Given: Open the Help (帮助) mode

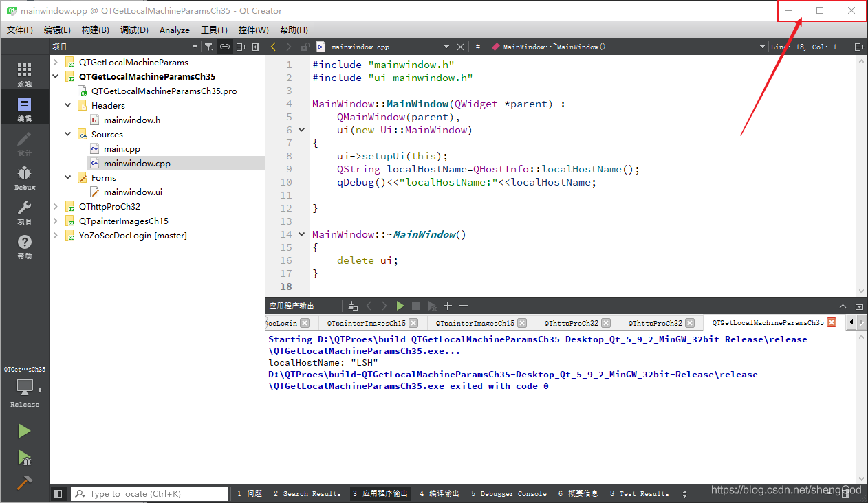Looking at the screenshot, I should pyautogui.click(x=25, y=246).
